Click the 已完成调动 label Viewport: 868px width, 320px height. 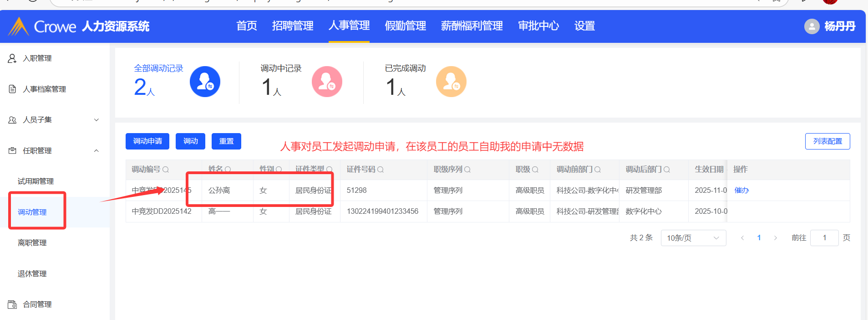405,68
